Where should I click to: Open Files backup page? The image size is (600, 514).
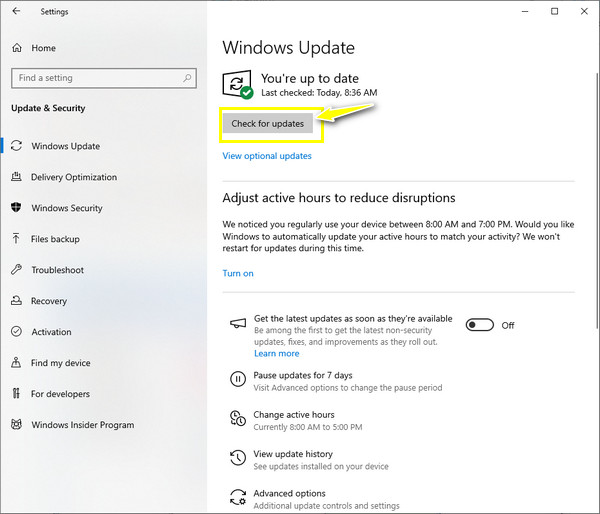pyautogui.click(x=55, y=239)
